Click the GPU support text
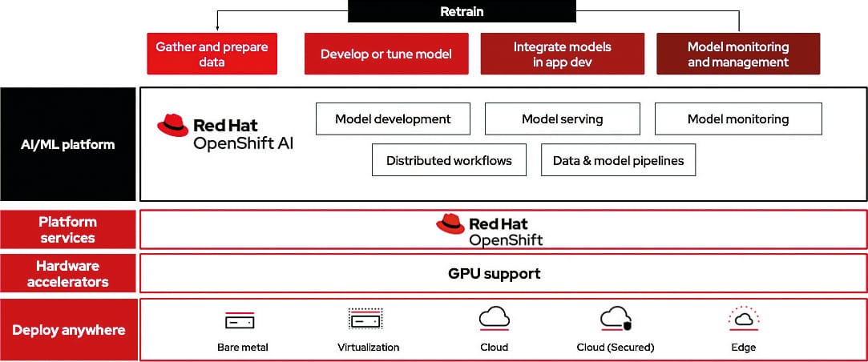868x362 pixels. (x=495, y=273)
